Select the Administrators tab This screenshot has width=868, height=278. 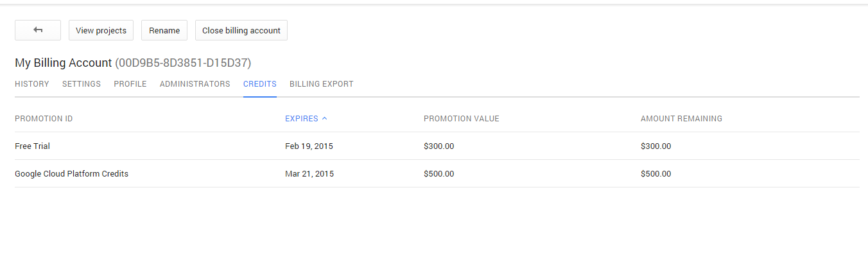(x=195, y=84)
